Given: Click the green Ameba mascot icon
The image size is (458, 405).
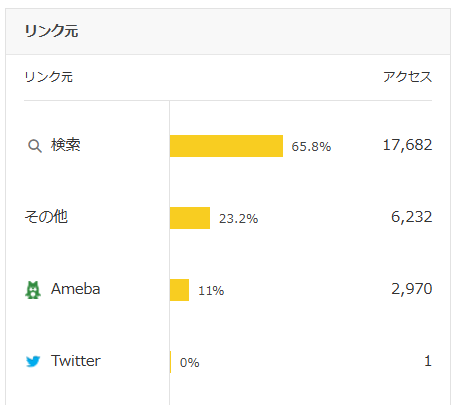Looking at the screenshot, I should (x=33, y=290).
